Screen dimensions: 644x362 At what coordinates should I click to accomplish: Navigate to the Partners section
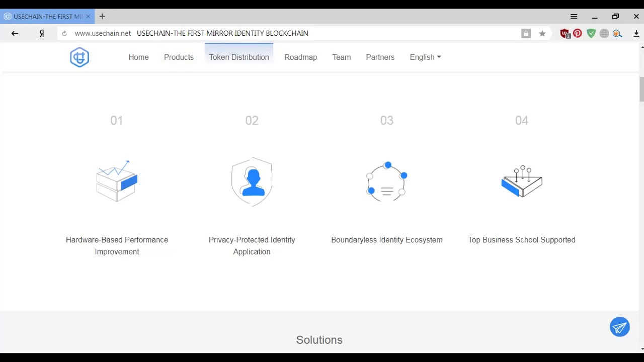380,57
